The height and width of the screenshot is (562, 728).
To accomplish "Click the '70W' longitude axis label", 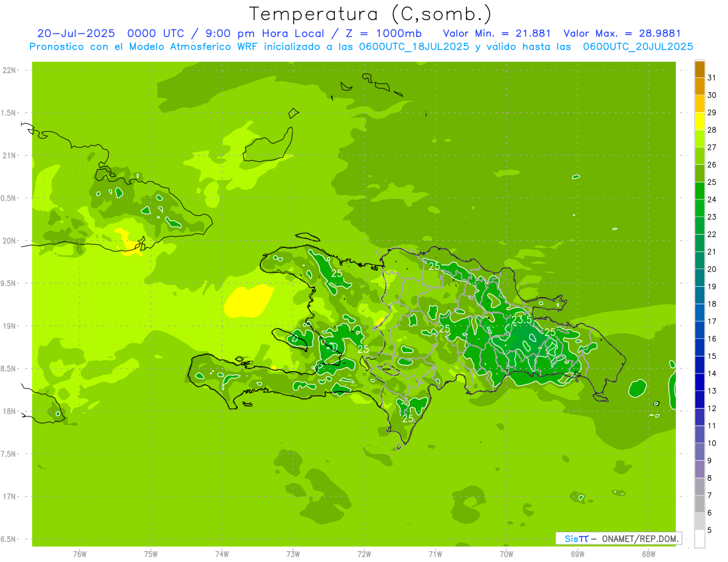I will (x=507, y=554).
